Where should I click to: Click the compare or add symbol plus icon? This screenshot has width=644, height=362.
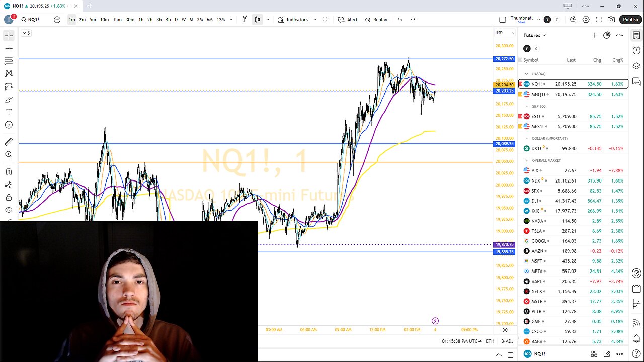click(57, 20)
